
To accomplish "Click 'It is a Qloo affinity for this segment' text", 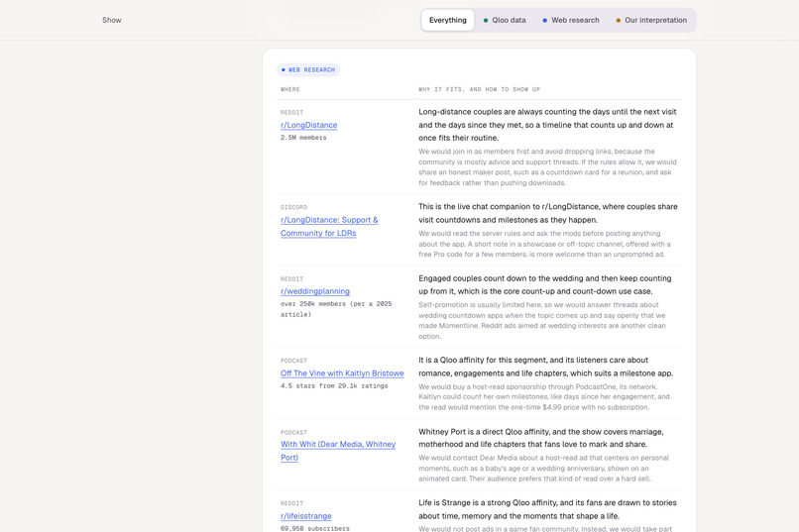I will pos(546,367).
